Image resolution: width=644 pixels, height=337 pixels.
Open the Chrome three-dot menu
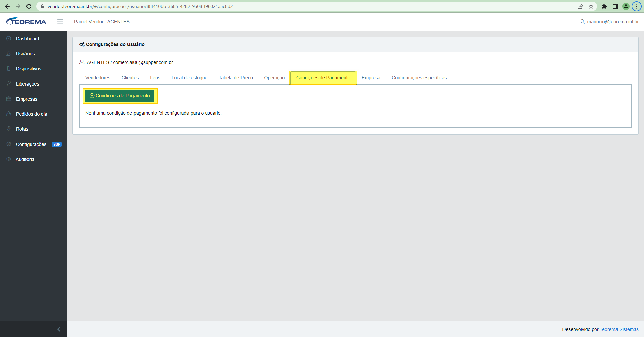637,6
